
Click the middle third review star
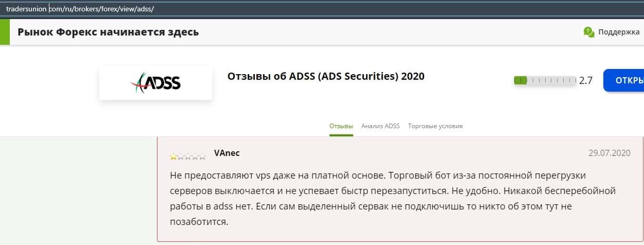point(188,156)
